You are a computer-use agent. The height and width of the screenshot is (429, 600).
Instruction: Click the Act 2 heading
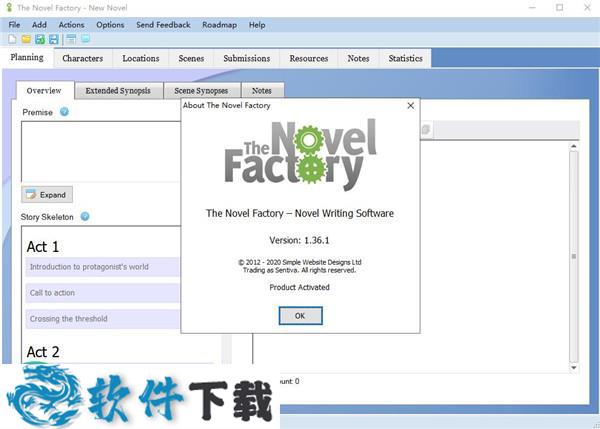pos(43,352)
